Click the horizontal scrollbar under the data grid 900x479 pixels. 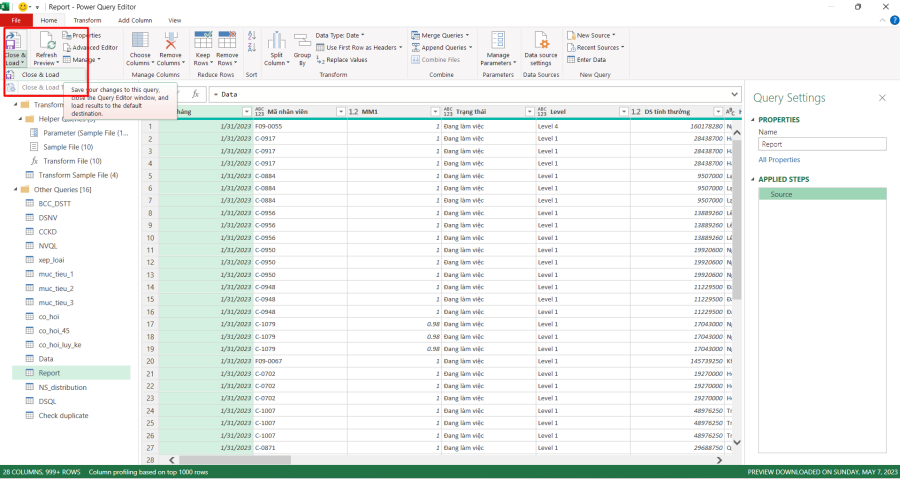[x=235, y=460]
